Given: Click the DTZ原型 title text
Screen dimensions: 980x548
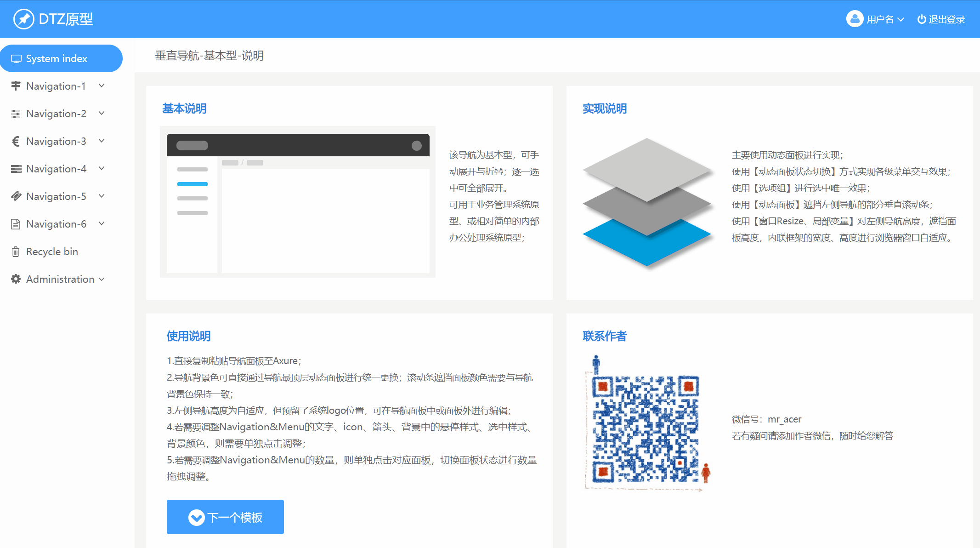Looking at the screenshot, I should pyautogui.click(x=66, y=19).
